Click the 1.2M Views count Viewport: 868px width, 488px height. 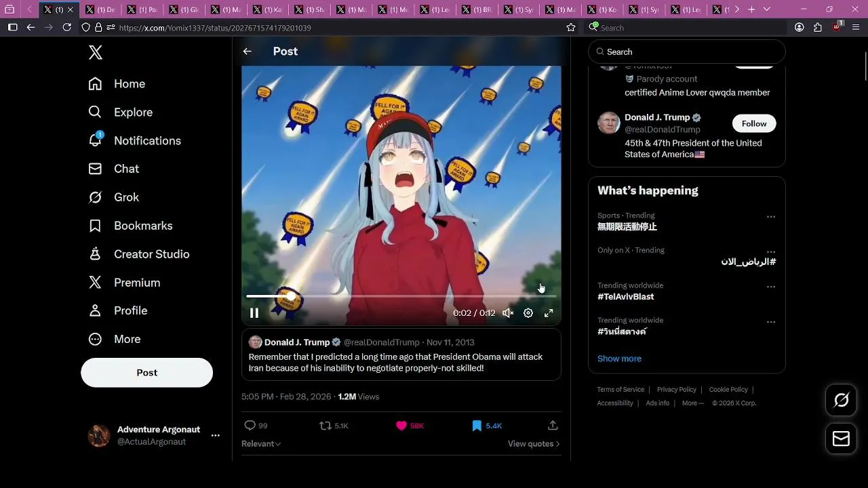pyautogui.click(x=359, y=396)
